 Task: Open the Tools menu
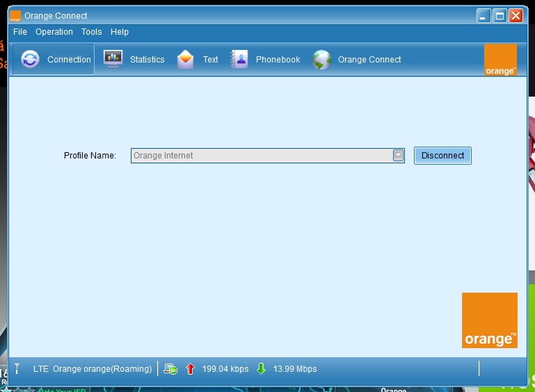(x=91, y=32)
